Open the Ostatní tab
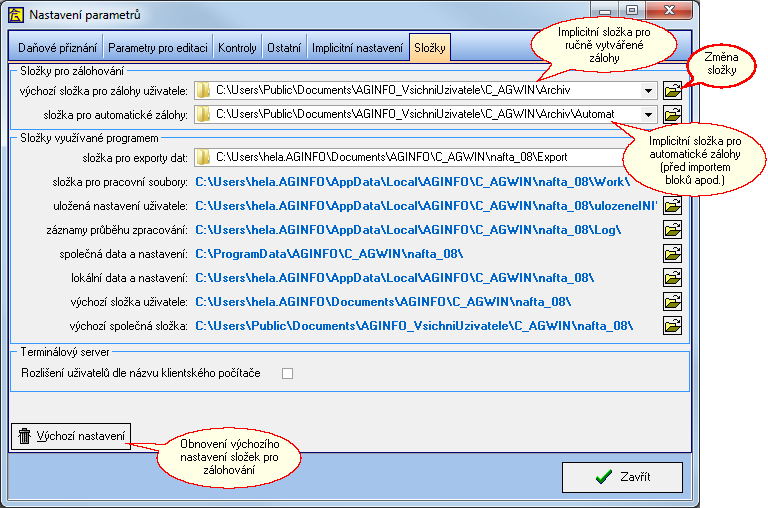The image size is (768, 508). (284, 48)
